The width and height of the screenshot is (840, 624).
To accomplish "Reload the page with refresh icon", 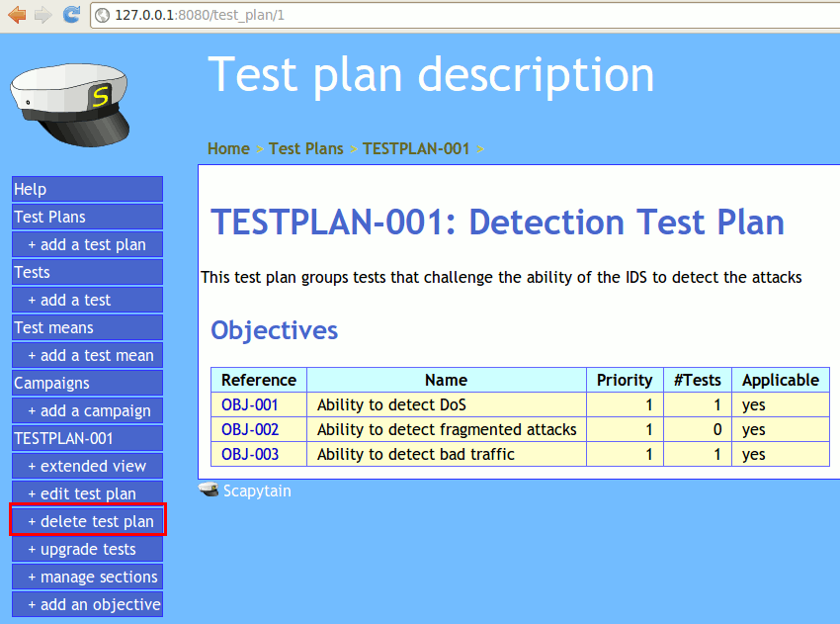I will pyautogui.click(x=71, y=15).
